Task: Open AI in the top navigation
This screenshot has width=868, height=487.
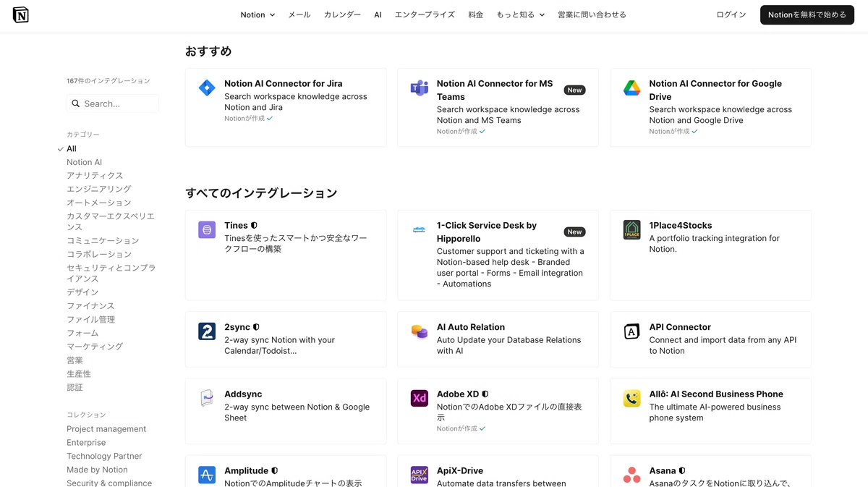Action: 378,14
